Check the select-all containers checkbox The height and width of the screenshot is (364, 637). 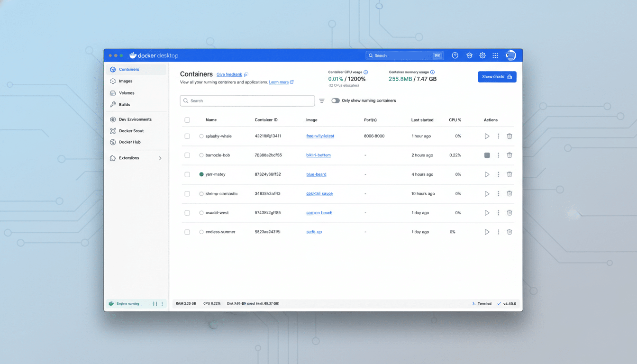(x=187, y=120)
